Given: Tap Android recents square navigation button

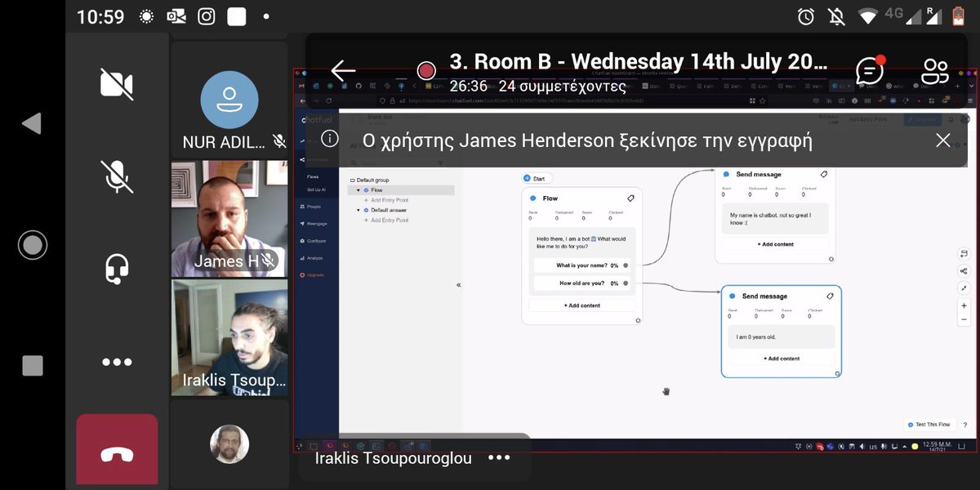Looking at the screenshot, I should 32,365.
